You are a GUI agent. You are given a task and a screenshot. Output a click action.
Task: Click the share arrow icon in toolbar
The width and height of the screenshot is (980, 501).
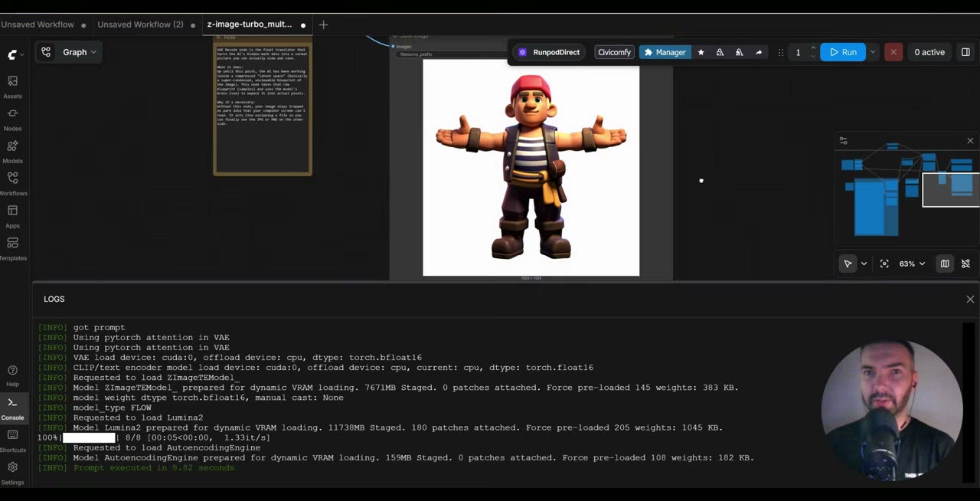click(x=759, y=52)
